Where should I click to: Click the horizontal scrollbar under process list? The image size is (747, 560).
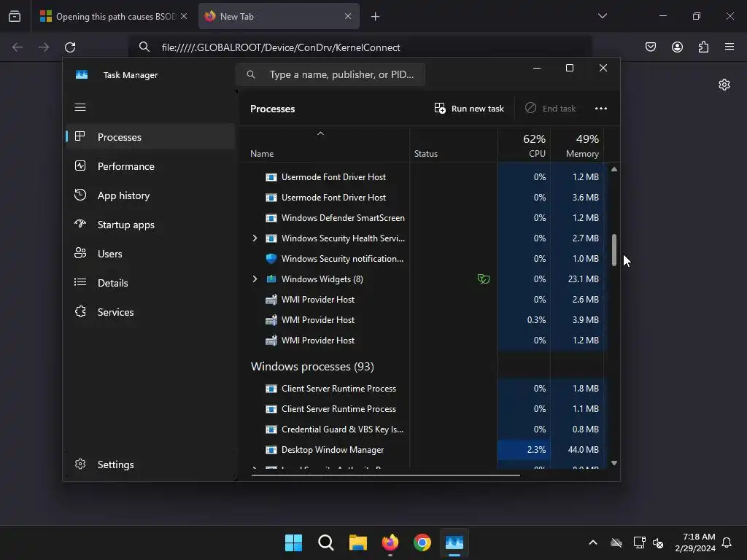tap(385, 475)
